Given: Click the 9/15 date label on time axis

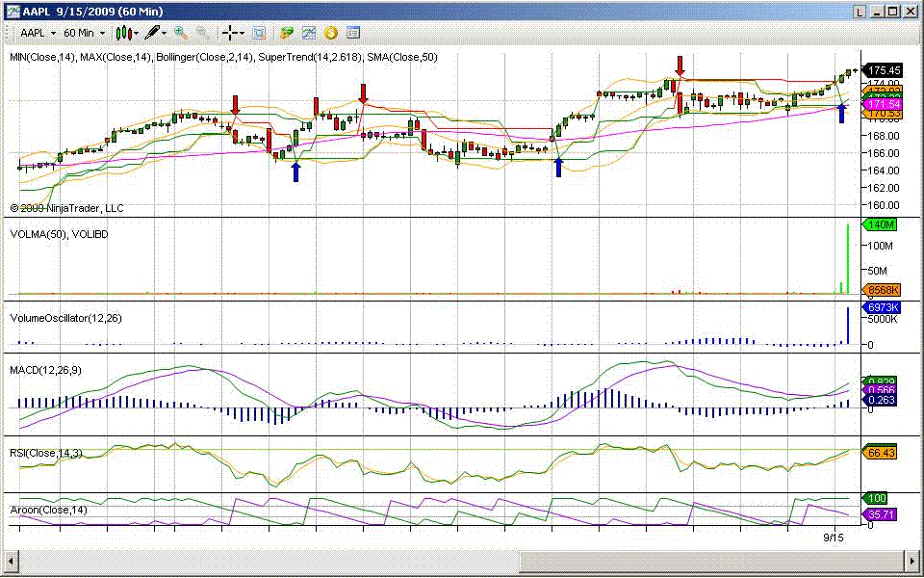Looking at the screenshot, I should tap(832, 538).
